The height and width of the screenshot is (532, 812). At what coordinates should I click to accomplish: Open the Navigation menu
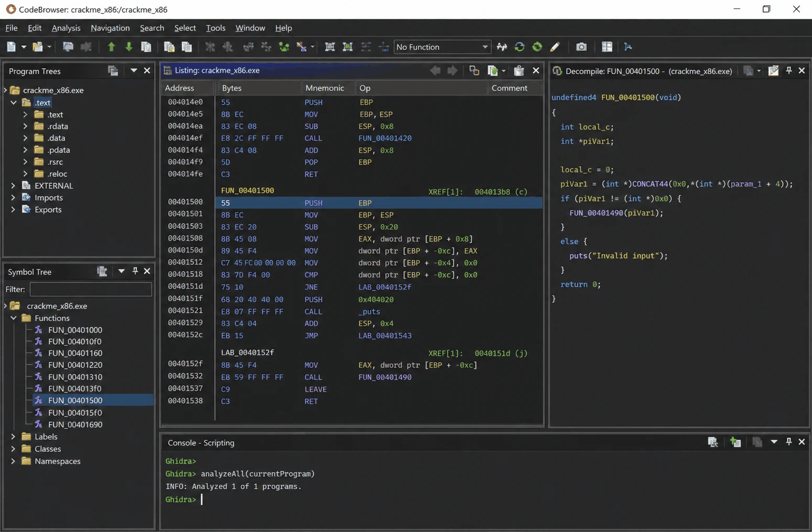pos(110,28)
